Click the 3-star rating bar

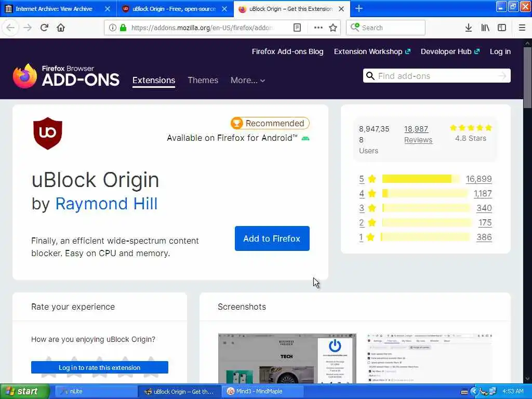(x=426, y=208)
